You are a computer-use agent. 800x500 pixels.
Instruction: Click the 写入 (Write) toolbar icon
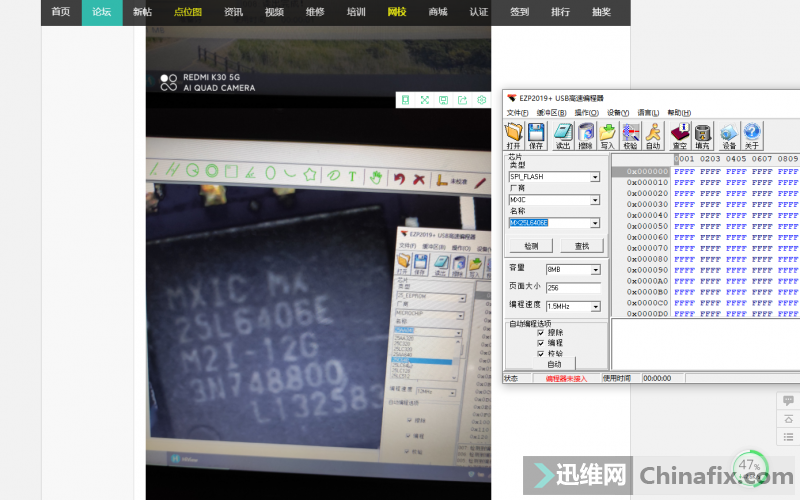607,134
